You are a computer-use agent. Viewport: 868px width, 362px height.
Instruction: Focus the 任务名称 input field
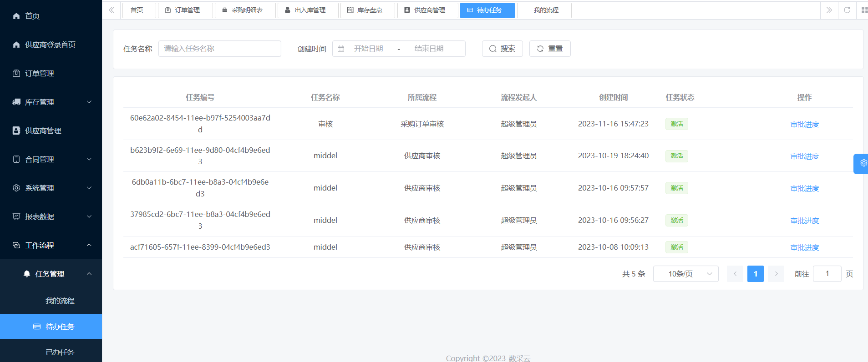pyautogui.click(x=220, y=49)
